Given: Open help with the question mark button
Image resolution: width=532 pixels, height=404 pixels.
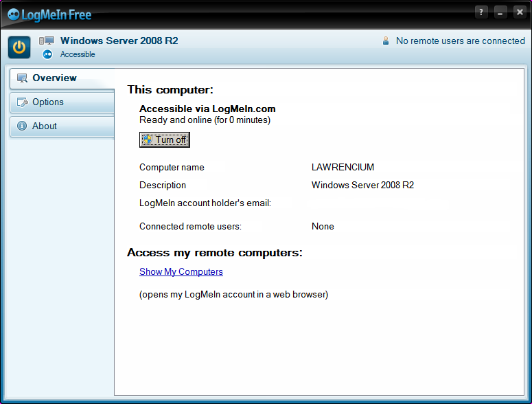Looking at the screenshot, I should click(x=481, y=12).
